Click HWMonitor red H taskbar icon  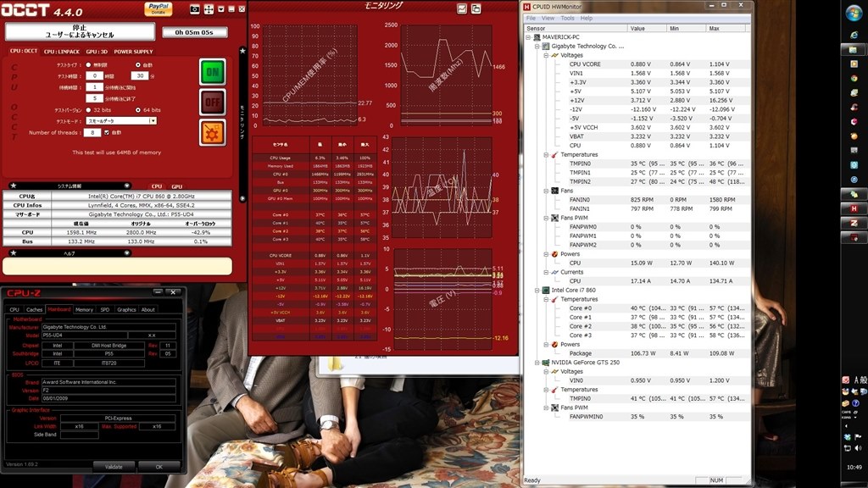[x=854, y=208]
